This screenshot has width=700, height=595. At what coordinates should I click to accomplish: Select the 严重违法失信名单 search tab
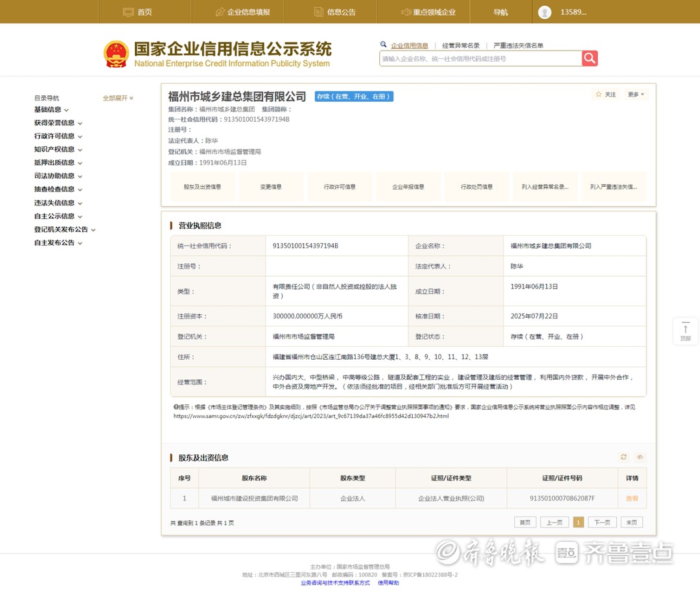pyautogui.click(x=519, y=45)
